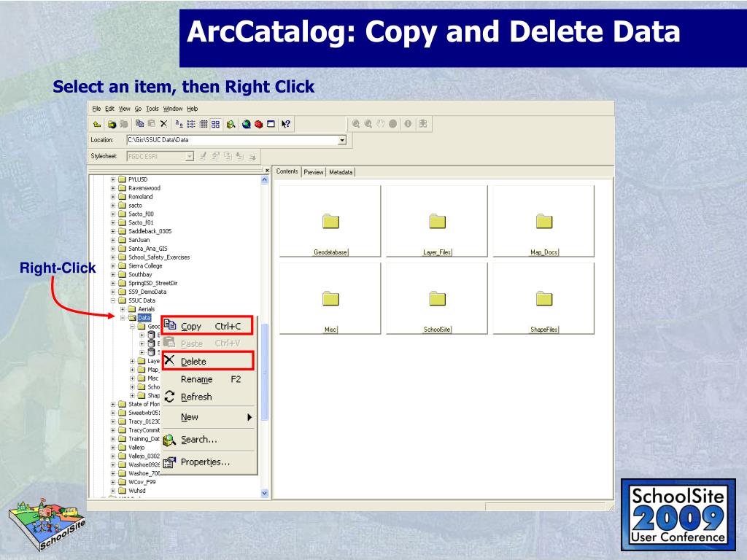Select the SchoolSite folder thumbnail
The width and height of the screenshot is (747, 560).
(437, 298)
